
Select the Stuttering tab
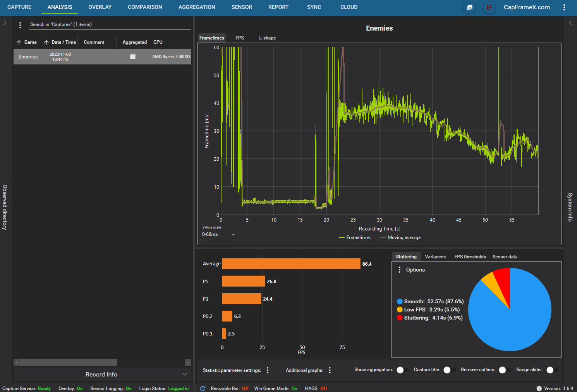(406, 257)
